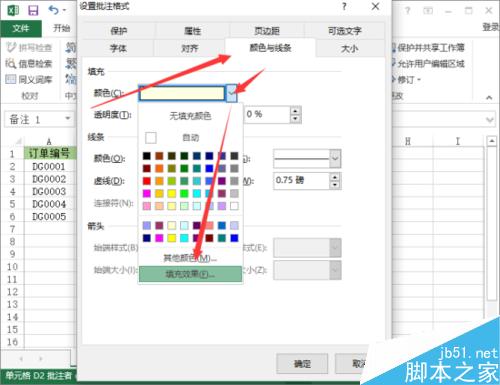Open 同义词库 in the ribbon
Image resolution: width=500 pixels, height=385 pixels.
click(x=29, y=79)
